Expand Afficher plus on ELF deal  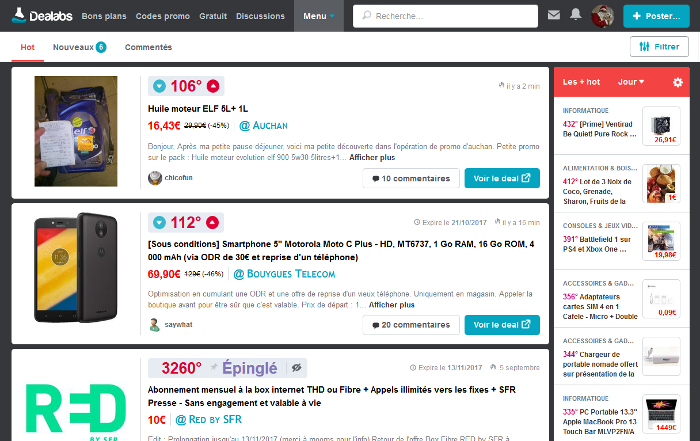pos(372,158)
